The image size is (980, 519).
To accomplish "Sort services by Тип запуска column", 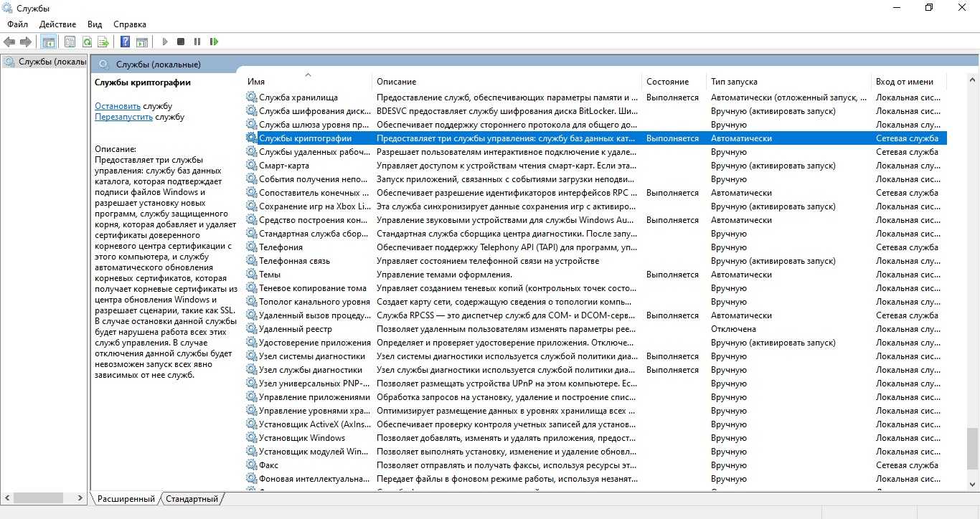I will point(734,82).
